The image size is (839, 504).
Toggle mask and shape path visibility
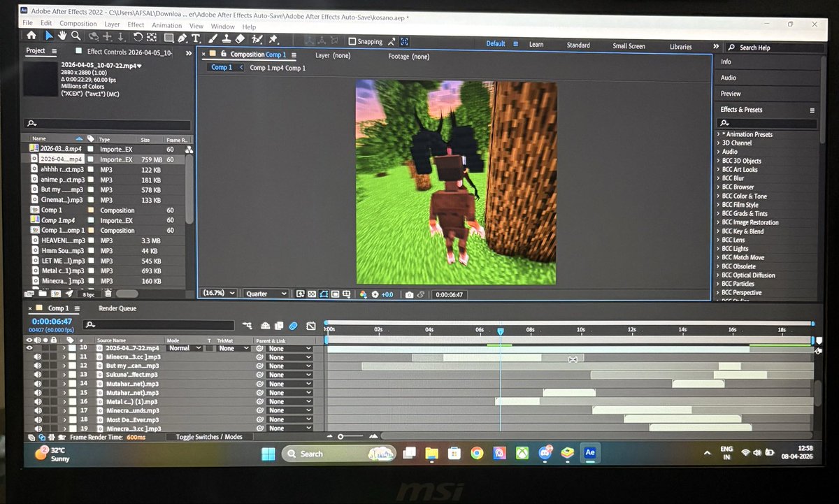coord(324,294)
